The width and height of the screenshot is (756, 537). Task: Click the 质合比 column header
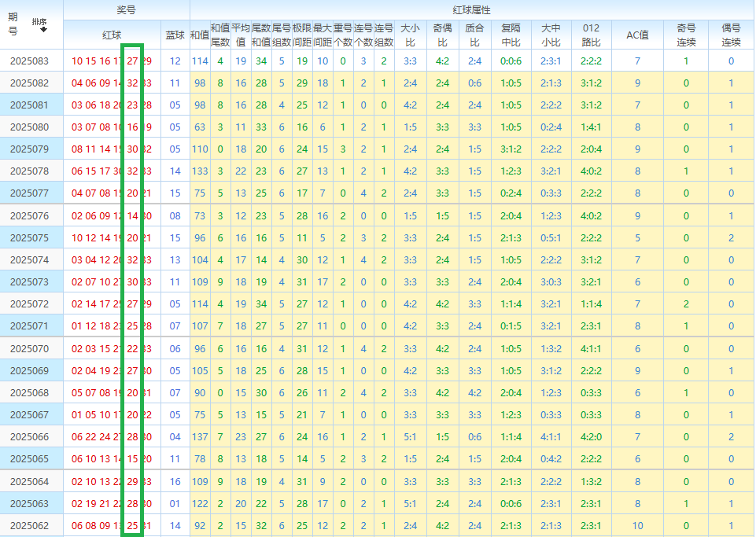[x=474, y=35]
